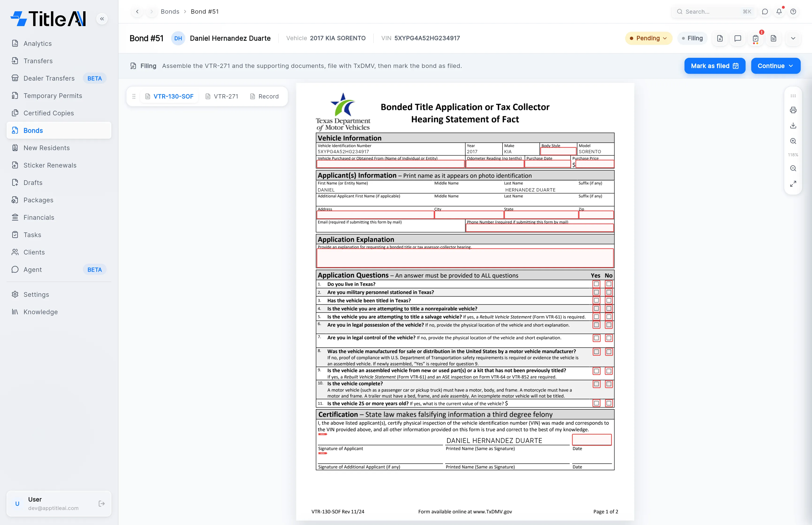812x525 pixels.
Task: Open the help icon in top bar
Action: tap(793, 12)
